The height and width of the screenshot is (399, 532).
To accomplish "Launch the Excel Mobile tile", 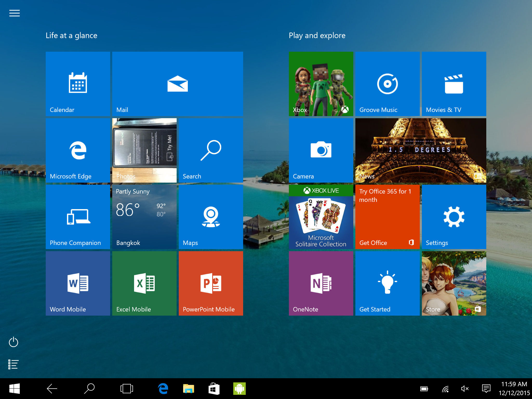I will coord(144,283).
